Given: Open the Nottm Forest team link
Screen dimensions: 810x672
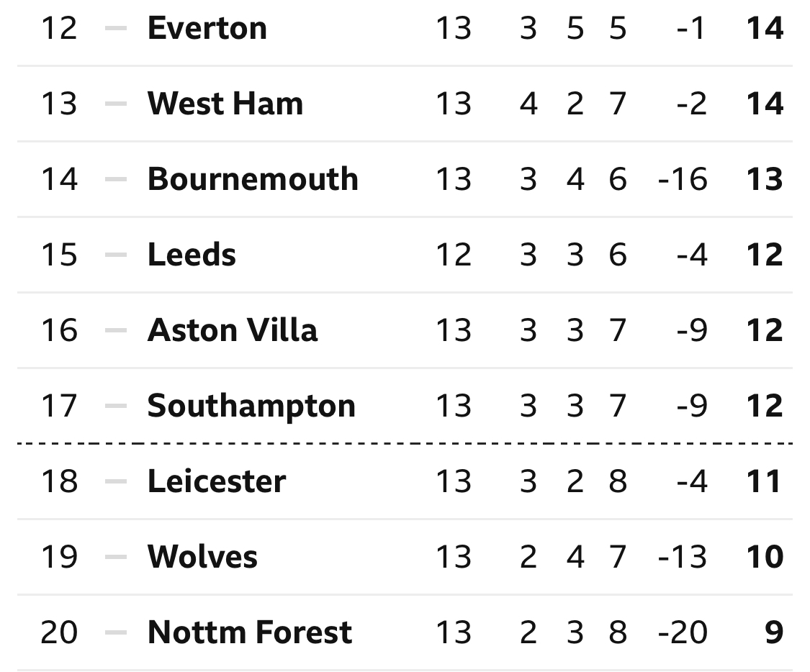Looking at the screenshot, I should click(x=250, y=632).
